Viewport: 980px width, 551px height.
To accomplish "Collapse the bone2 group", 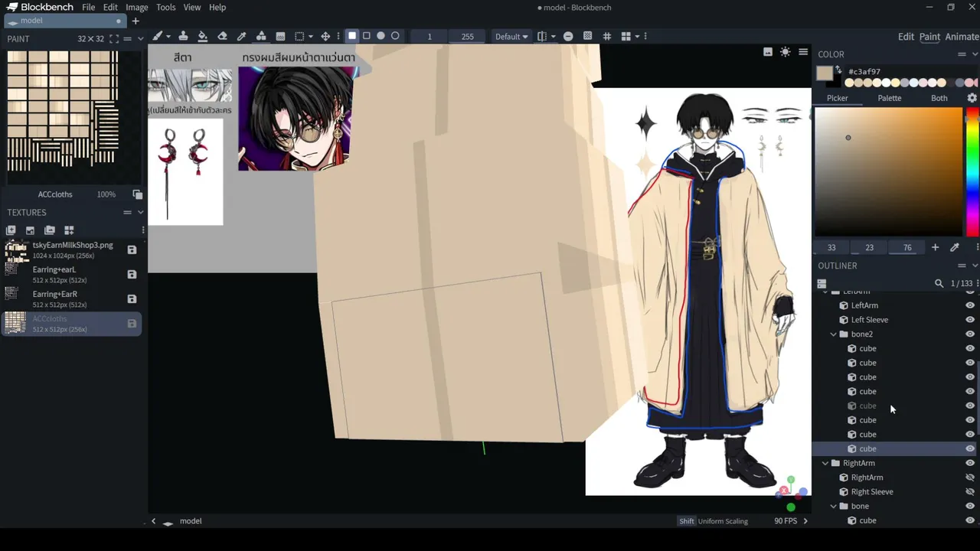I will (x=834, y=334).
